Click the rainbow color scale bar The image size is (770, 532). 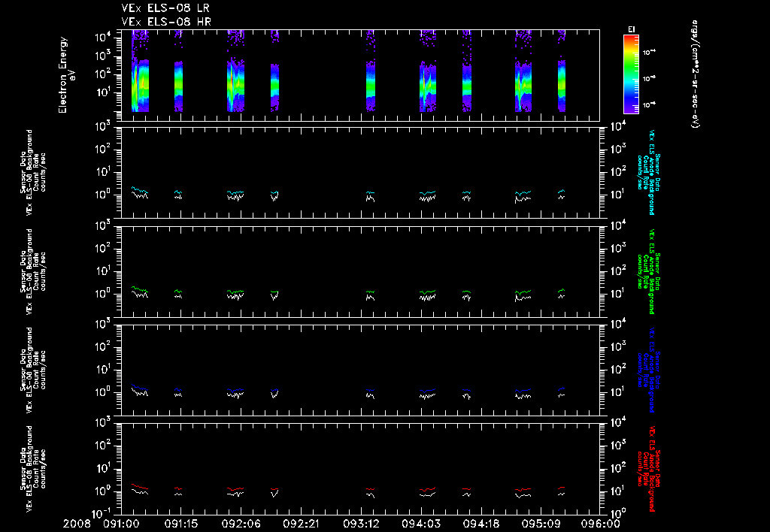(x=631, y=74)
